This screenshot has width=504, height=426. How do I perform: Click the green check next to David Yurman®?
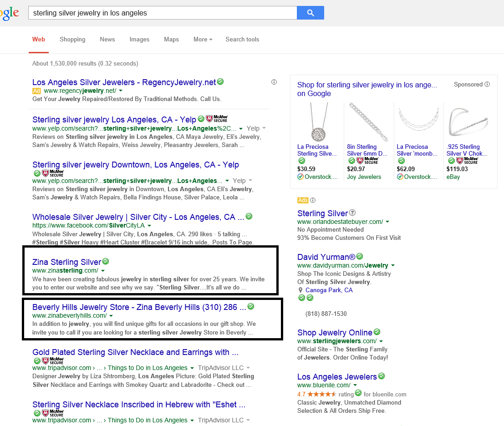360,256
